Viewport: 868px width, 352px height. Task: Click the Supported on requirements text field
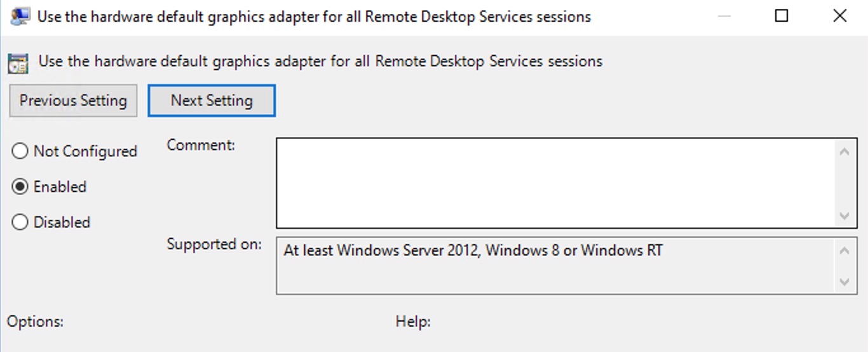tap(557, 266)
